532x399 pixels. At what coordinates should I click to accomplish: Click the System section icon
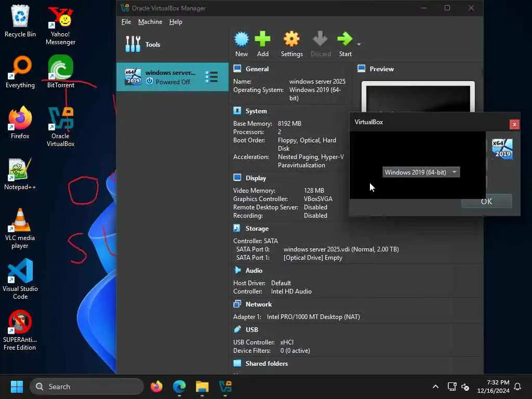tap(237, 111)
